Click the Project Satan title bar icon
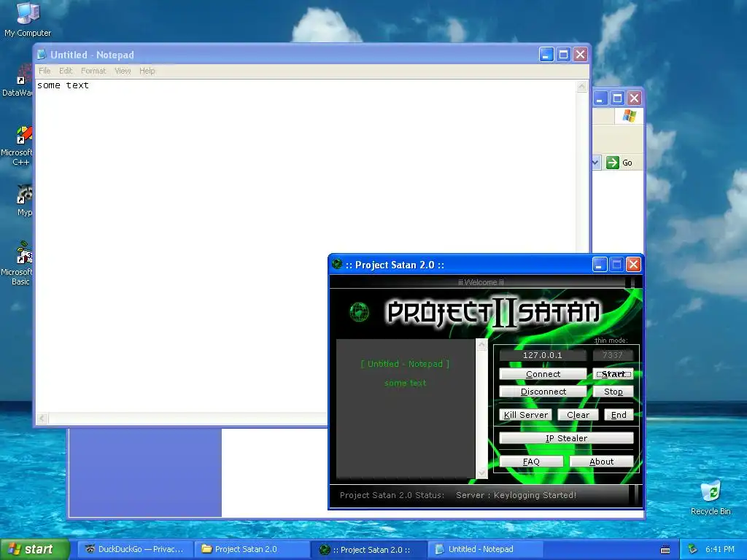The height and width of the screenshot is (560, 747). pos(337,264)
